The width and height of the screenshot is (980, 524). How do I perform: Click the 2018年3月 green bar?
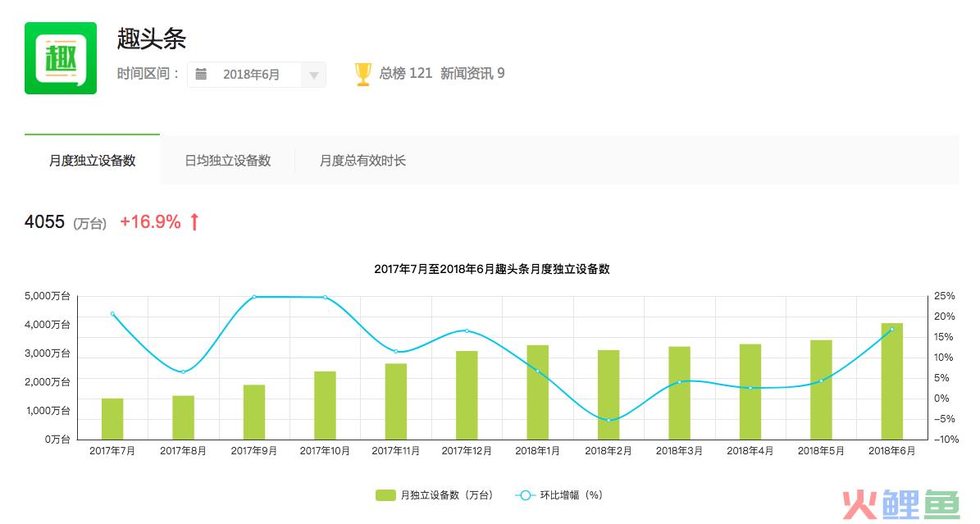point(679,393)
